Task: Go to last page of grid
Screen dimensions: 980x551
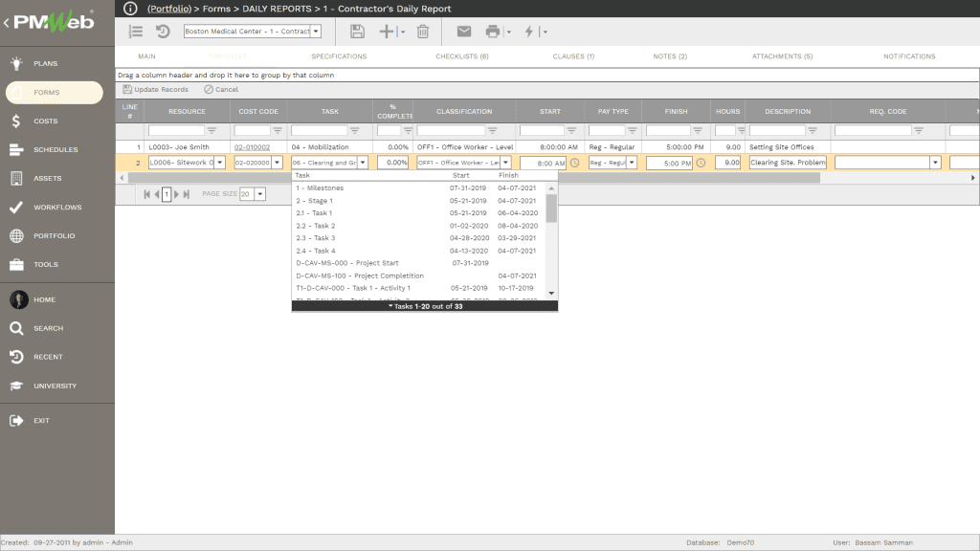Action: (x=187, y=194)
